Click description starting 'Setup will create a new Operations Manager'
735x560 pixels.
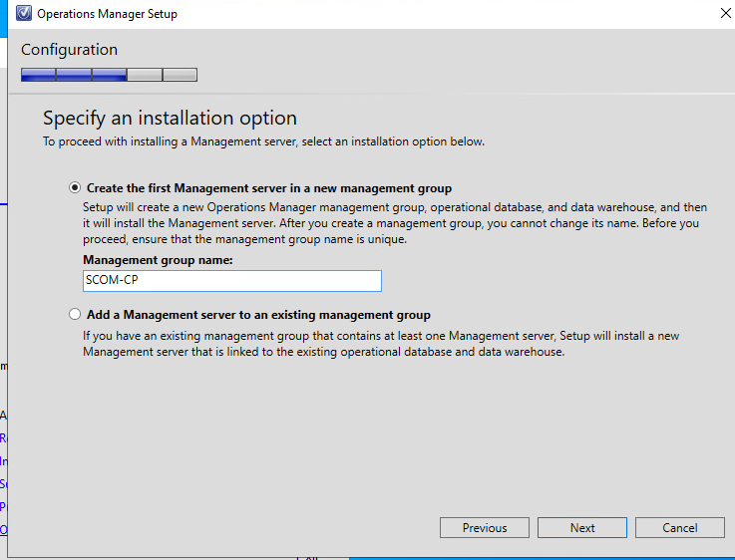tap(395, 223)
